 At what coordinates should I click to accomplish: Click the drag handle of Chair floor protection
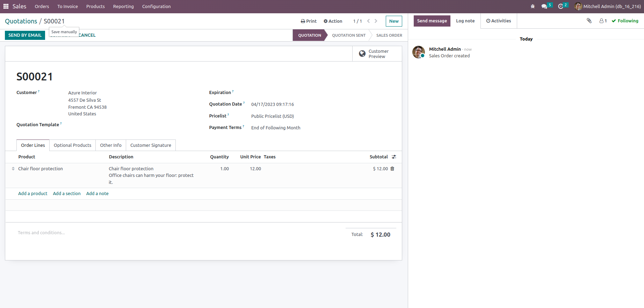click(13, 169)
